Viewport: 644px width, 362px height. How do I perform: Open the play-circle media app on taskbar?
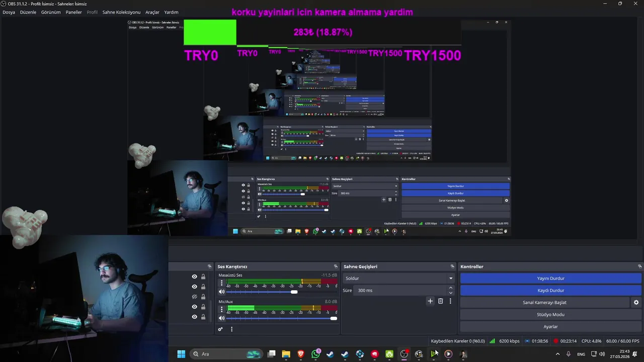pos(448,354)
